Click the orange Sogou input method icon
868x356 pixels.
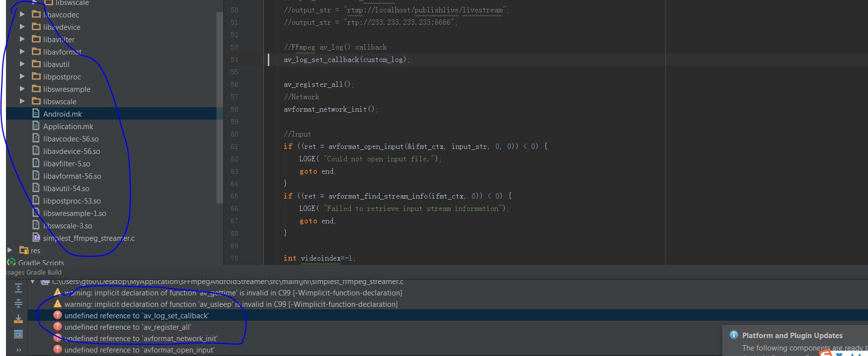(826, 353)
